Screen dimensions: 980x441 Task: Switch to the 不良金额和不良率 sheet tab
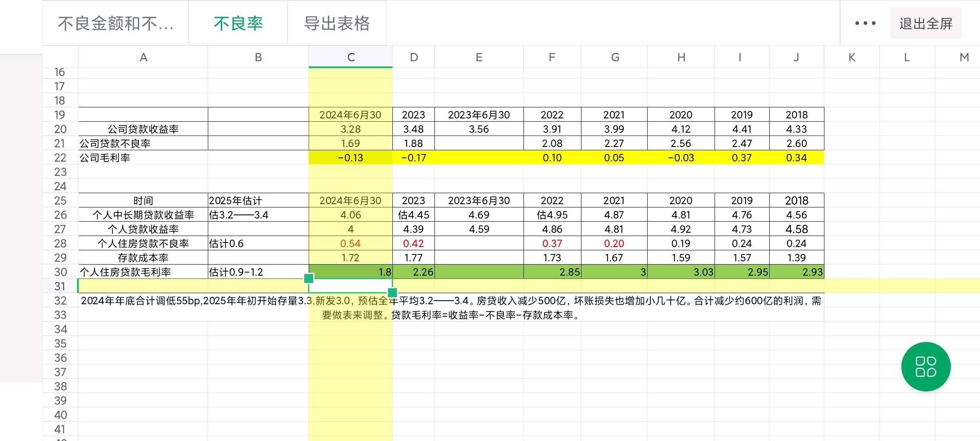click(116, 23)
